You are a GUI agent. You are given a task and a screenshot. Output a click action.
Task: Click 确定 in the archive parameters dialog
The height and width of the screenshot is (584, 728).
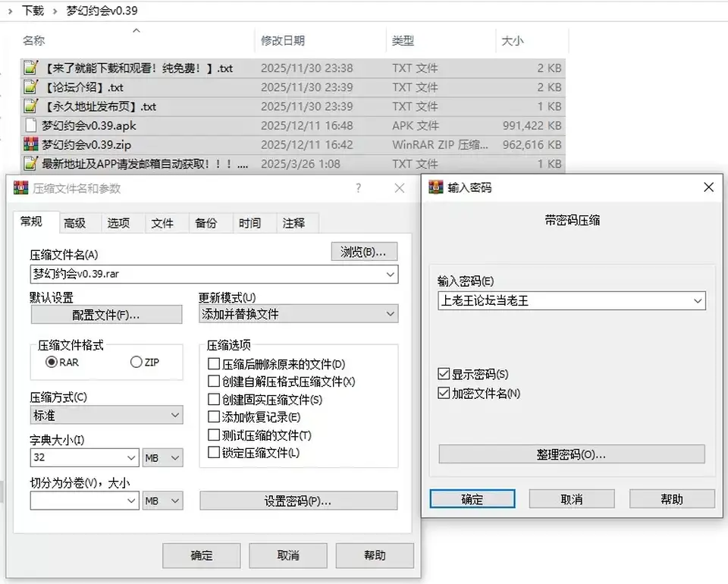pyautogui.click(x=202, y=556)
